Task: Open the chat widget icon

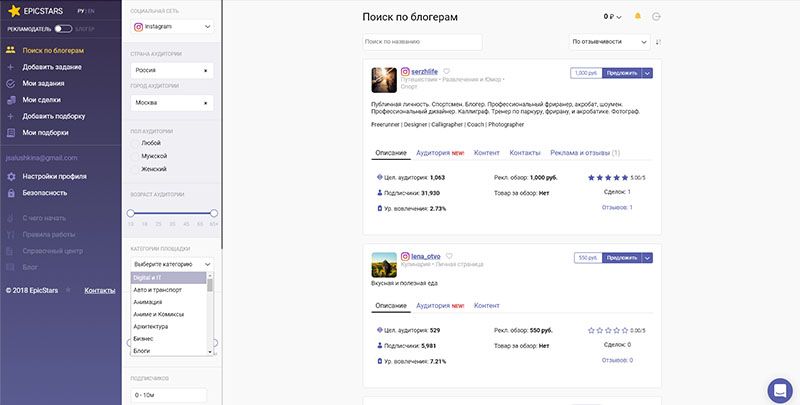Action: (x=779, y=389)
